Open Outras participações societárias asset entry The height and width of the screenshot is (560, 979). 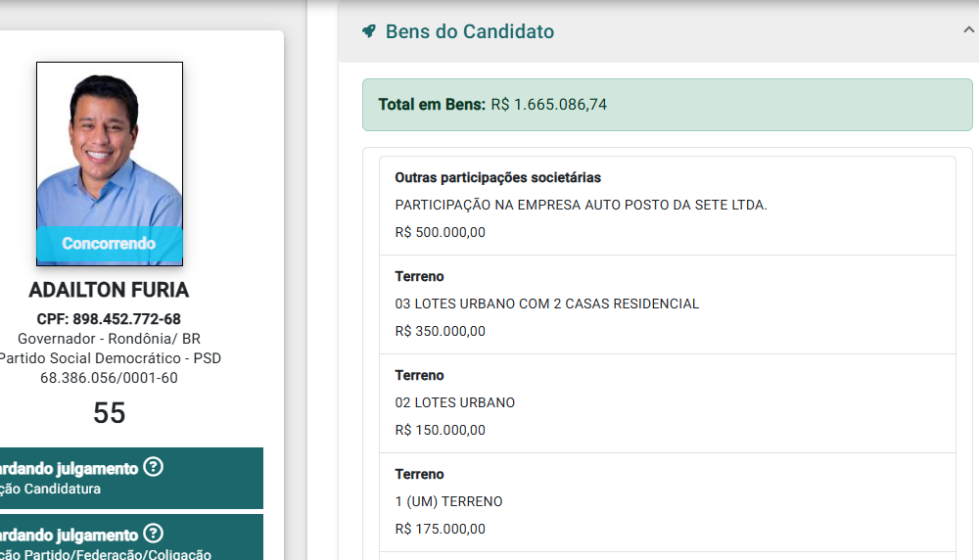(668, 206)
